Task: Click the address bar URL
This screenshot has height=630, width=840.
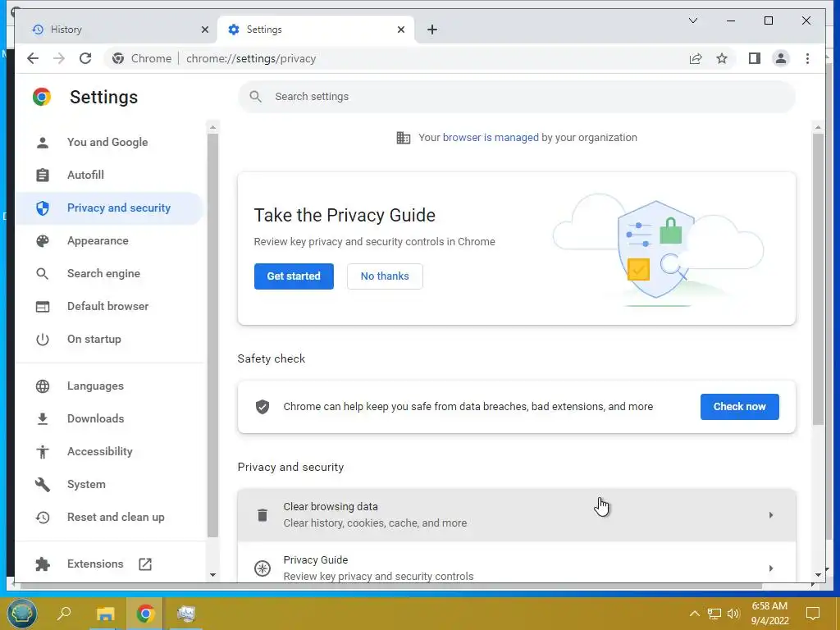Action: coord(251,58)
